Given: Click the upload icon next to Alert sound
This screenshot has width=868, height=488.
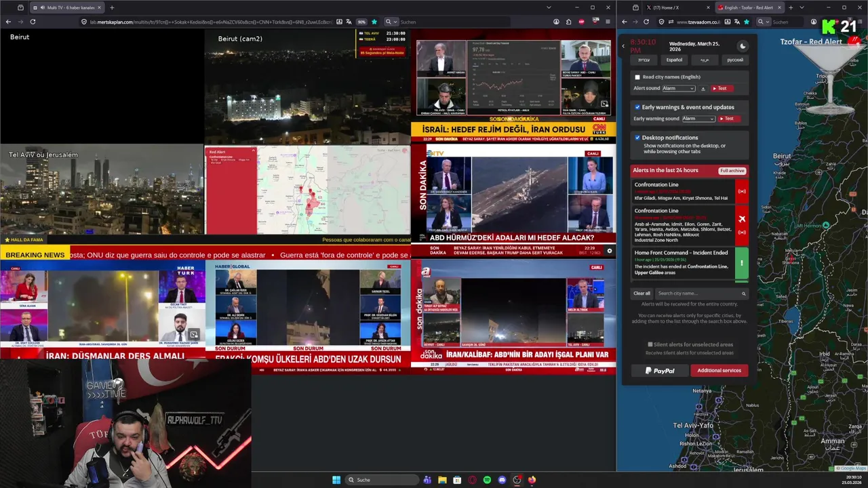Looking at the screenshot, I should point(703,89).
